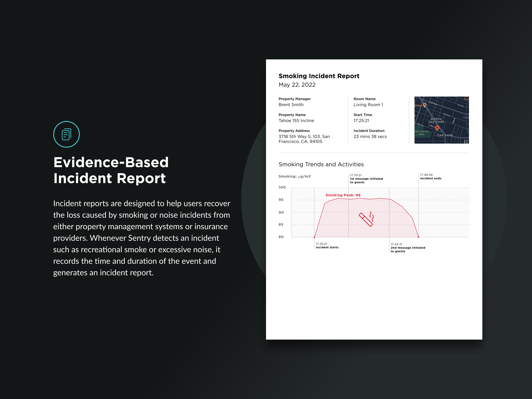The image size is (532, 399).
Task: Open the map thumbnail of Oak Park
Action: [442, 120]
